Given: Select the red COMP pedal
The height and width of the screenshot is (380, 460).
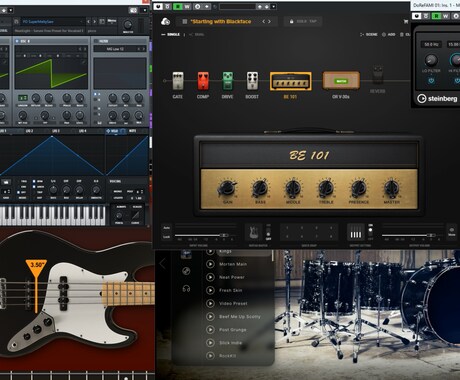Looking at the screenshot, I should tap(203, 81).
